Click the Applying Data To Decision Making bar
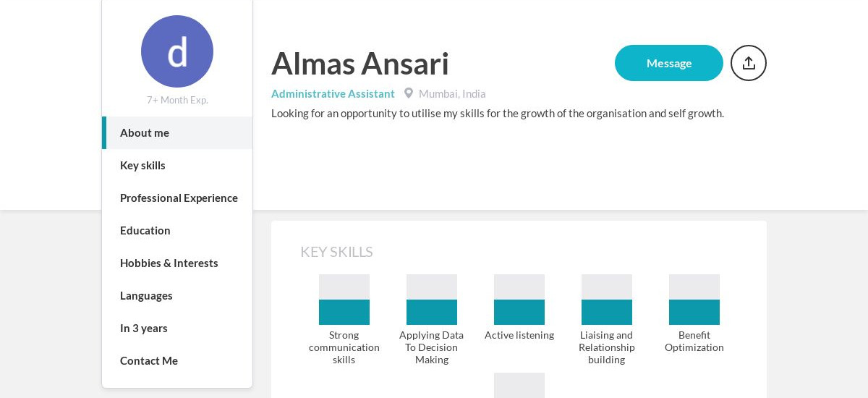This screenshot has height=398, width=868. coord(432,300)
